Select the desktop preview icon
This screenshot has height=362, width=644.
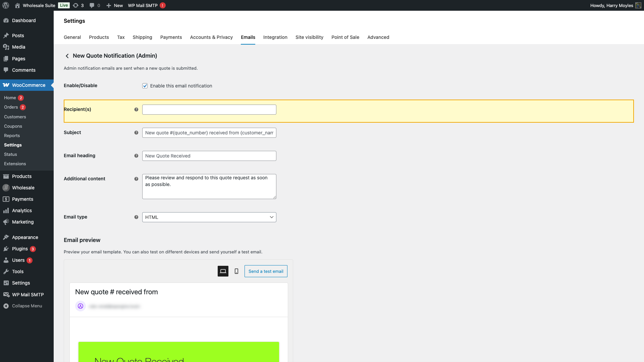click(222, 271)
